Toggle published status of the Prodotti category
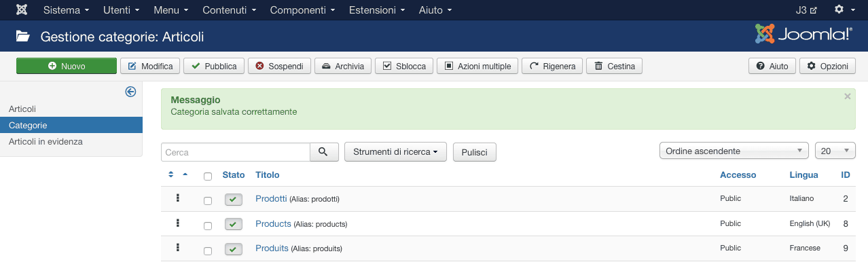The image size is (868, 279). click(x=233, y=200)
